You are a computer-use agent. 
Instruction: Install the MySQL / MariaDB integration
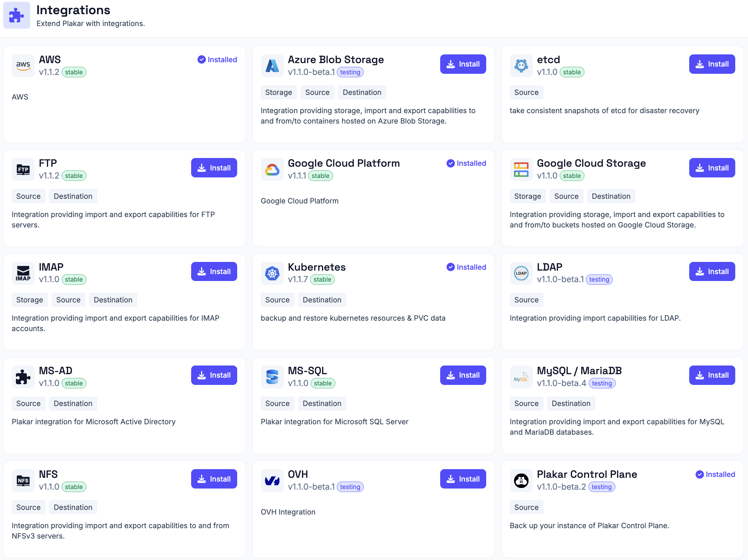coord(712,375)
